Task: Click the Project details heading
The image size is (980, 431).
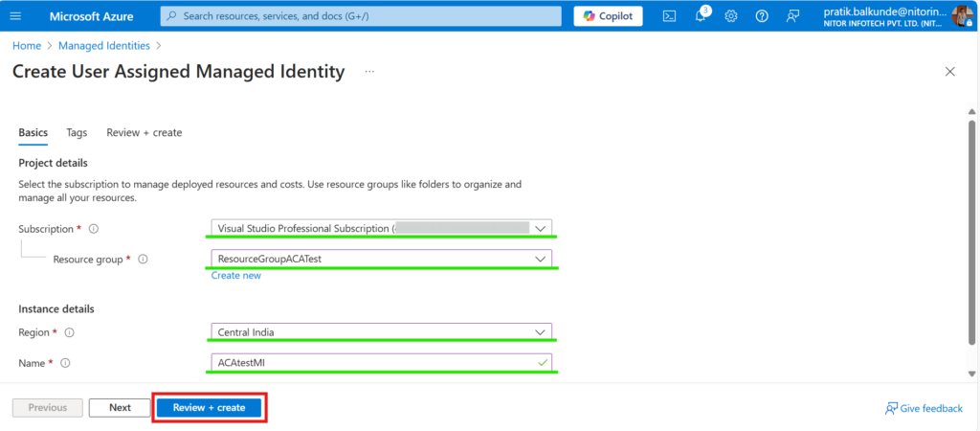Action: point(54,163)
